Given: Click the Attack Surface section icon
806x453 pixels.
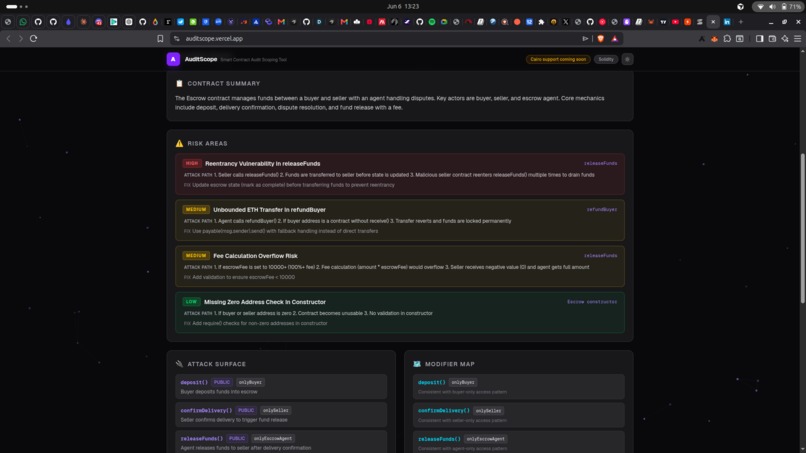Looking at the screenshot, I should 179,364.
